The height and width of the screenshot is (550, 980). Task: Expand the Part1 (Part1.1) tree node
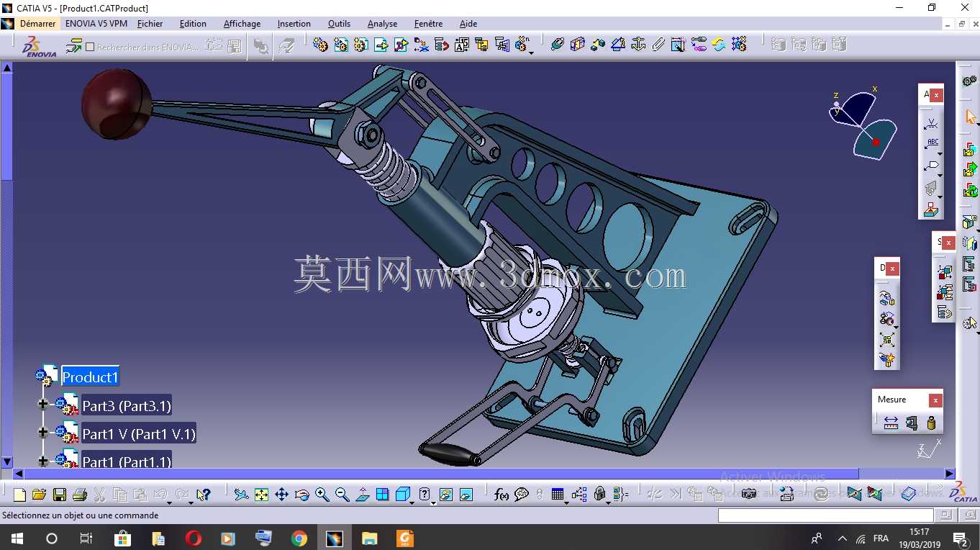43,461
